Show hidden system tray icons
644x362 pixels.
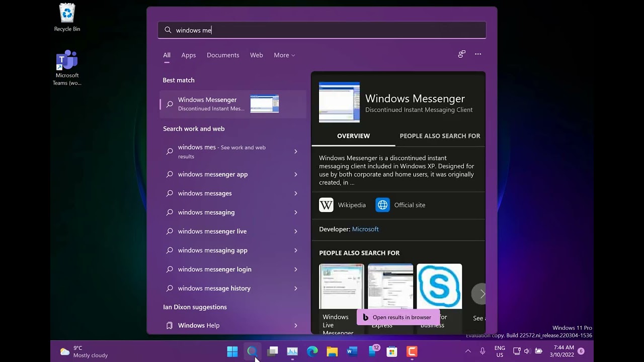tap(468, 351)
